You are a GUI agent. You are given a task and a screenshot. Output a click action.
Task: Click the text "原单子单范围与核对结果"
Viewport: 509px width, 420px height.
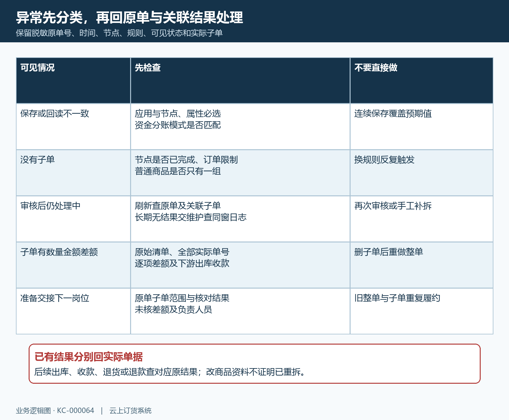pyautogui.click(x=182, y=298)
